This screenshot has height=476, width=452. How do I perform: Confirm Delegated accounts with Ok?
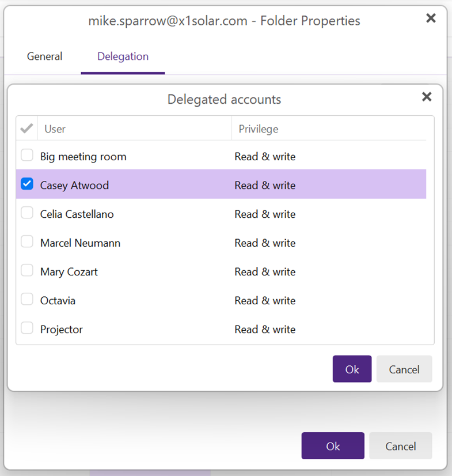click(x=352, y=369)
